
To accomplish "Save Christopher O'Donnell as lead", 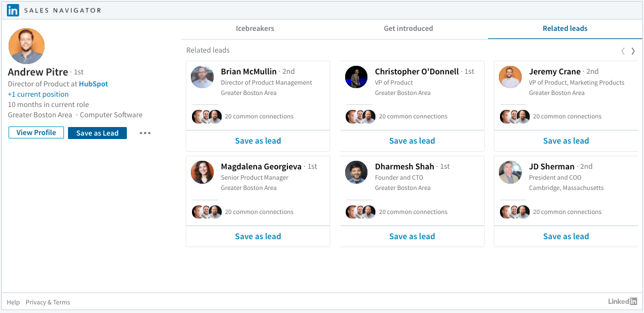I will pos(412,141).
